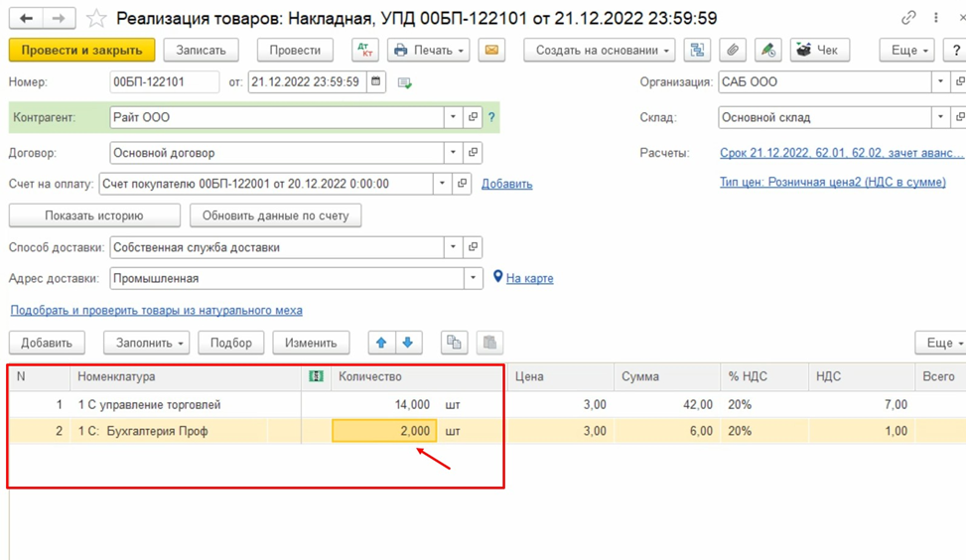The height and width of the screenshot is (560, 966).
Task: Open the three-dot window menu
Action: click(x=936, y=18)
